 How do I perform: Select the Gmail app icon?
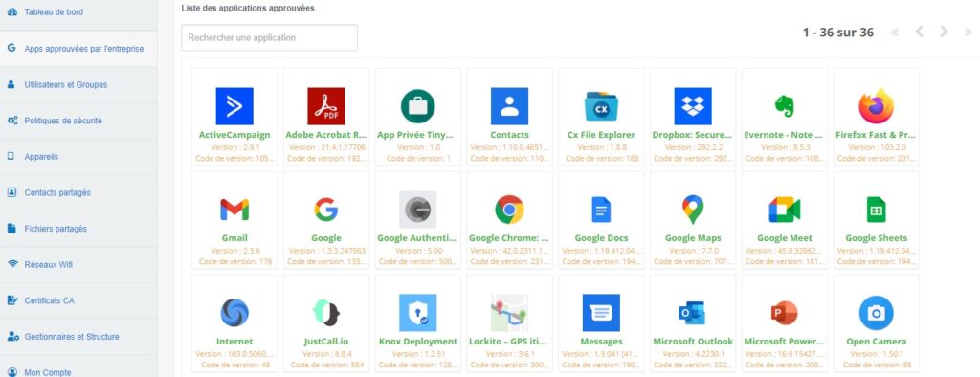point(234,210)
